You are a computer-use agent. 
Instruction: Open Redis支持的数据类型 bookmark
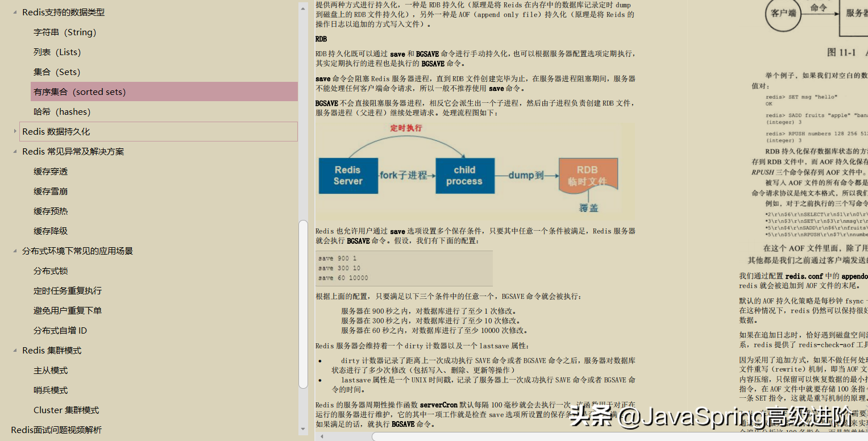[64, 13]
